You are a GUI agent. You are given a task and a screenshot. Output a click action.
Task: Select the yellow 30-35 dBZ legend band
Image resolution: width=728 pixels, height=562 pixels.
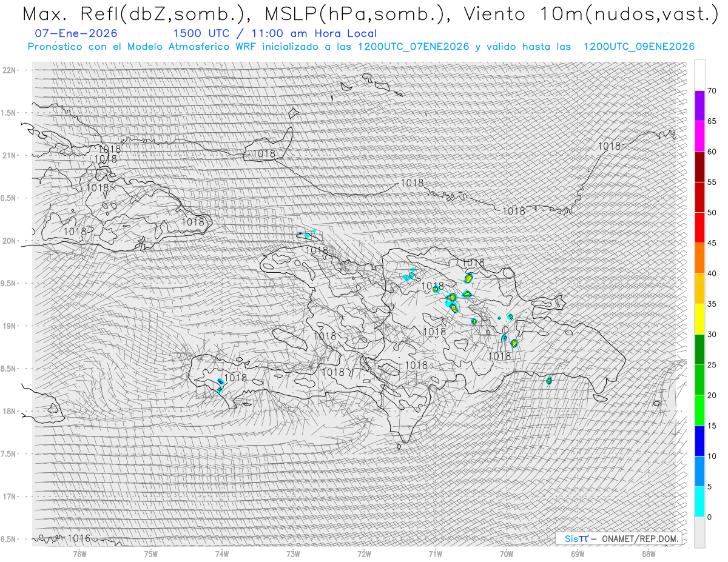click(x=699, y=319)
